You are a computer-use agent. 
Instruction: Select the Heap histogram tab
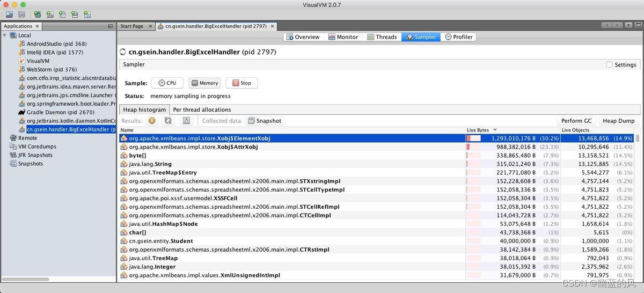pyautogui.click(x=144, y=109)
